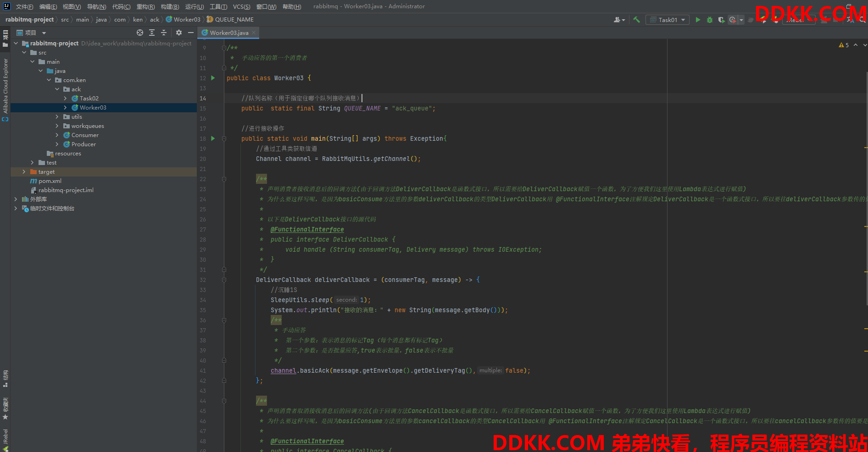Open the 运行(U) Run menu
Image resolution: width=868 pixels, height=452 pixels.
(194, 6)
